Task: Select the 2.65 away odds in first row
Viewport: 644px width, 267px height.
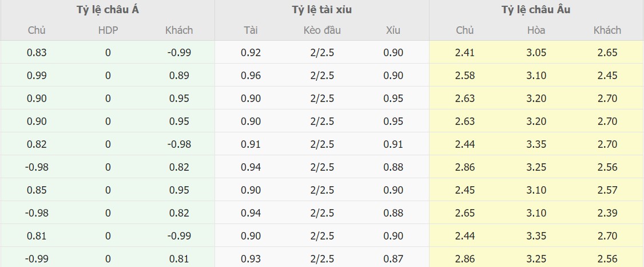Action: click(608, 53)
